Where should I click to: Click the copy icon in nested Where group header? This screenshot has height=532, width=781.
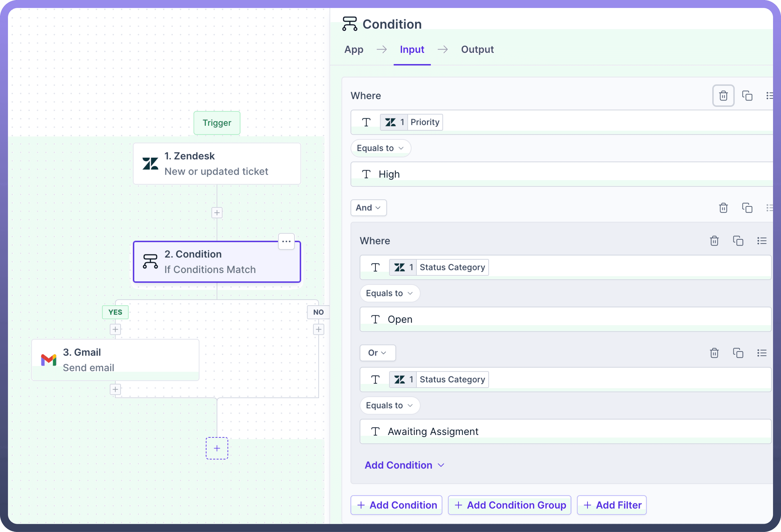(738, 241)
